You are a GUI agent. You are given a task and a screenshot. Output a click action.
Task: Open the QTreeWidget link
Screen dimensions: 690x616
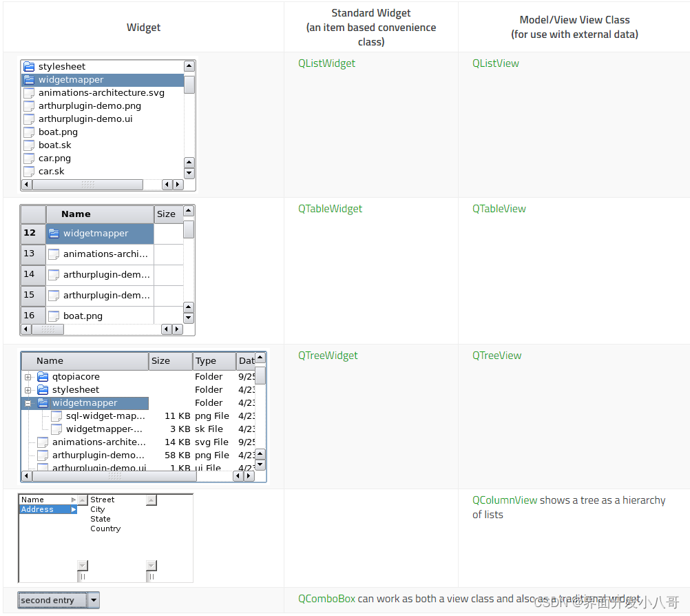pyautogui.click(x=328, y=356)
